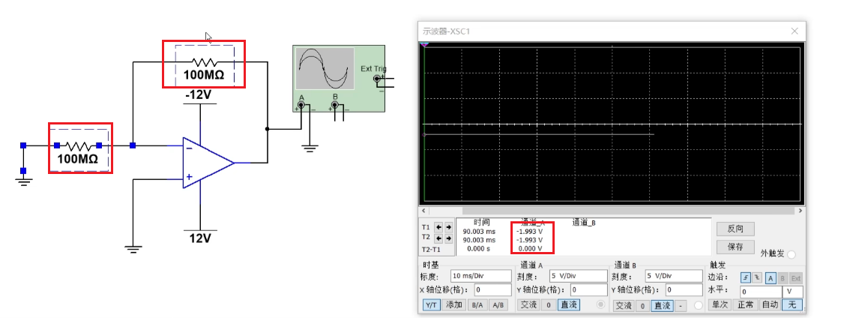Click Channel B 5 V/Div scale field
This screenshot has width=868, height=318.
(674, 276)
